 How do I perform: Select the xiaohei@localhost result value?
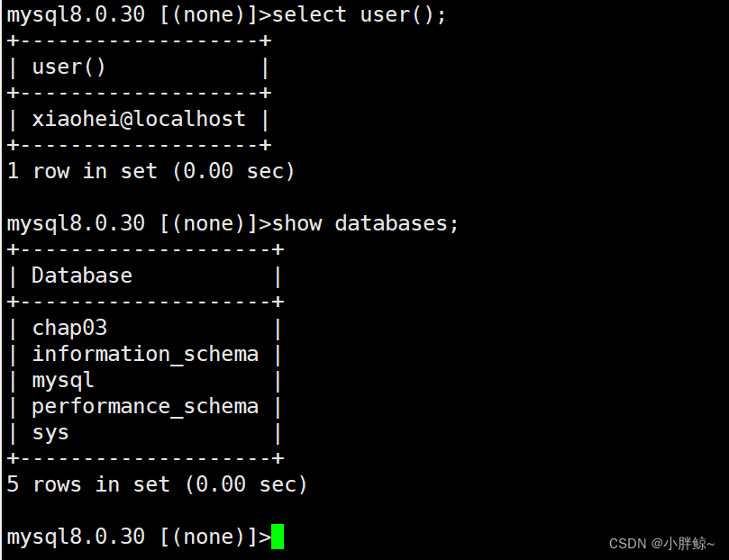pos(139,120)
